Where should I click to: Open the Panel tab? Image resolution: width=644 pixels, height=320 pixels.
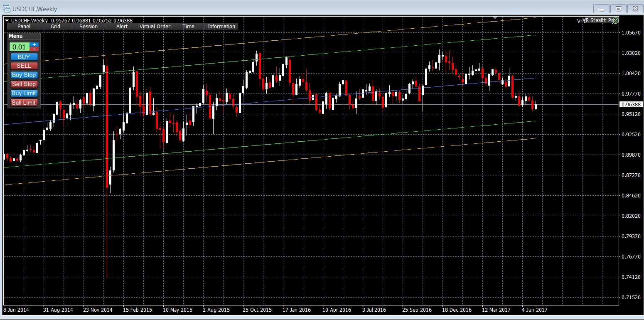tap(24, 26)
